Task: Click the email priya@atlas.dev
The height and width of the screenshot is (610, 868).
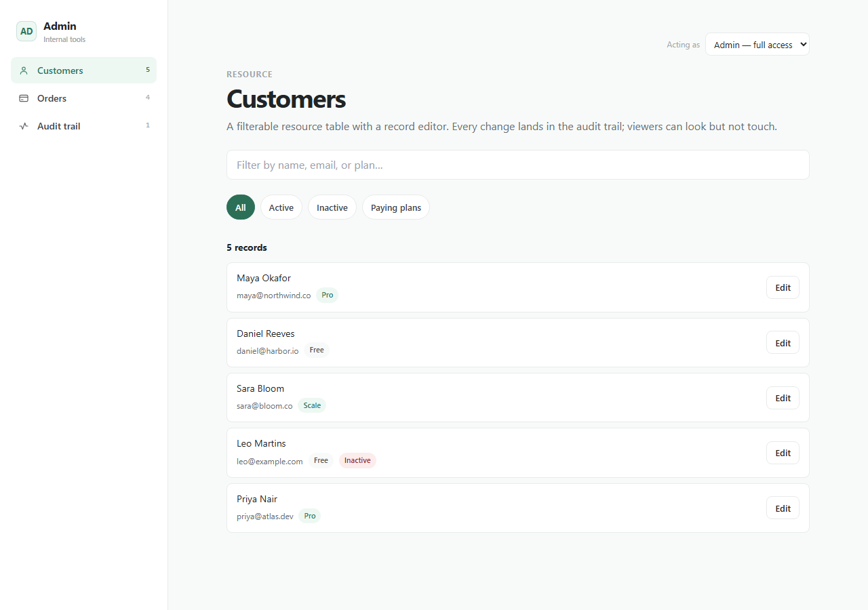Action: click(x=265, y=516)
